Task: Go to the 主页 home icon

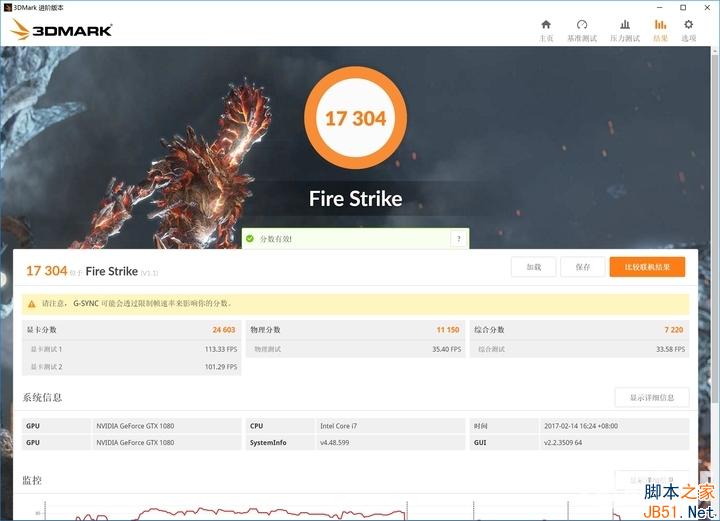Action: point(546,25)
